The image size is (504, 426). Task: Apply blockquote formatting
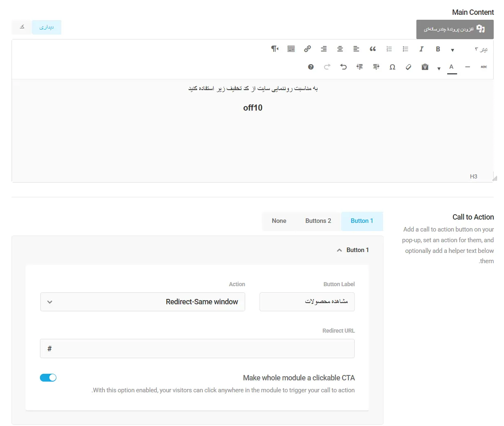[x=373, y=49]
